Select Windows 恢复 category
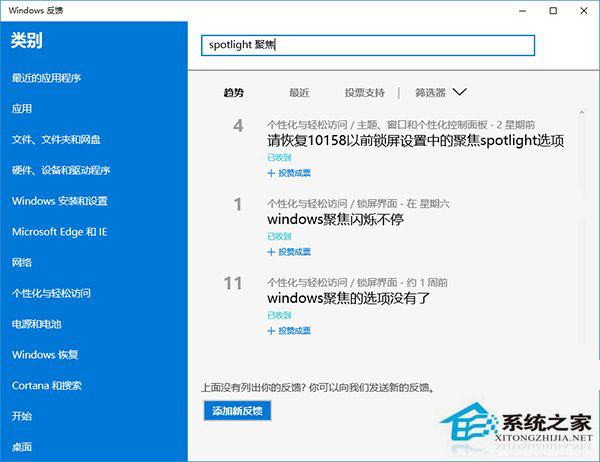 pos(45,355)
